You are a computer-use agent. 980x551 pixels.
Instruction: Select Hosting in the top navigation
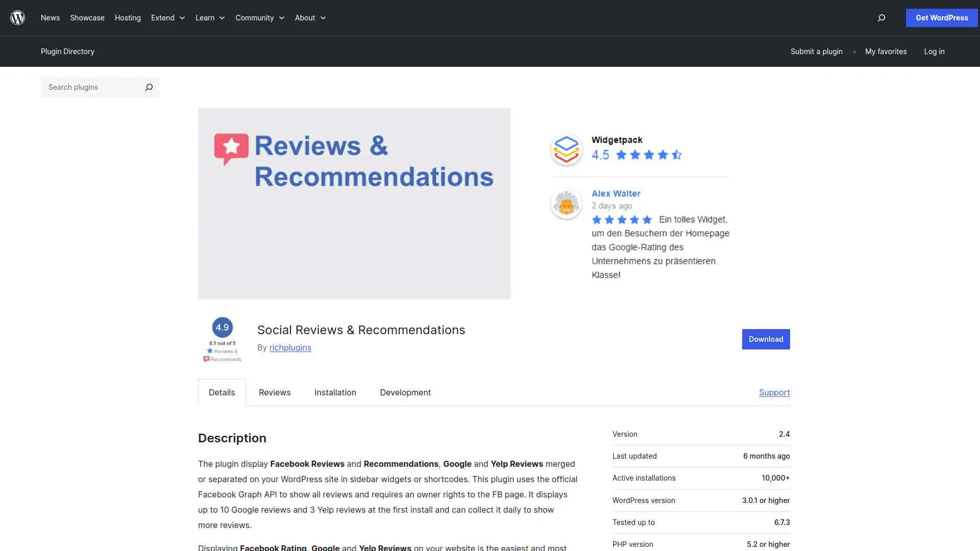click(127, 18)
